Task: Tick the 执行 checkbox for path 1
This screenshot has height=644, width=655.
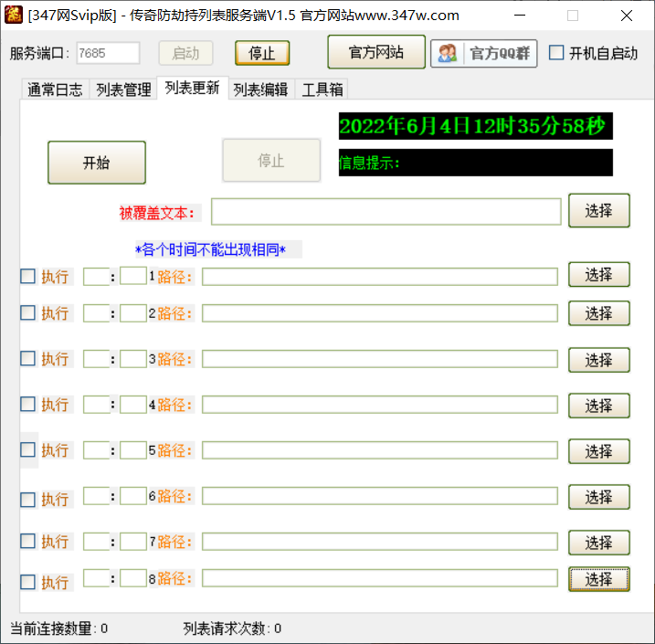Action: coord(28,276)
